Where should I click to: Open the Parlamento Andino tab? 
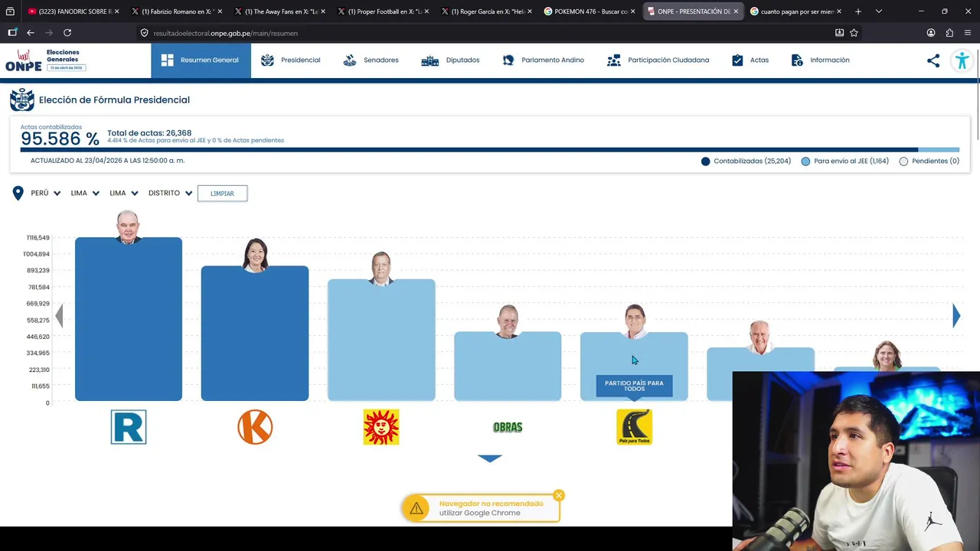click(x=544, y=60)
